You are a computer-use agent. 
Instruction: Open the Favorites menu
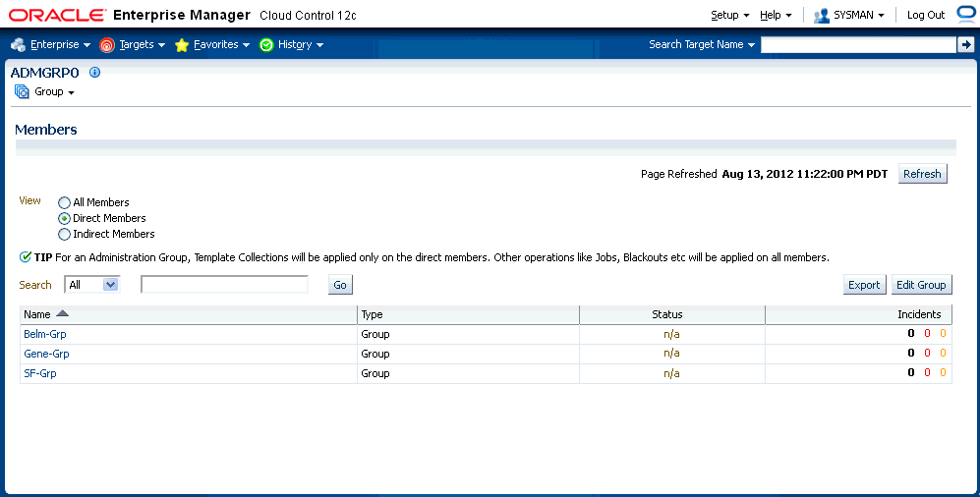[221, 45]
